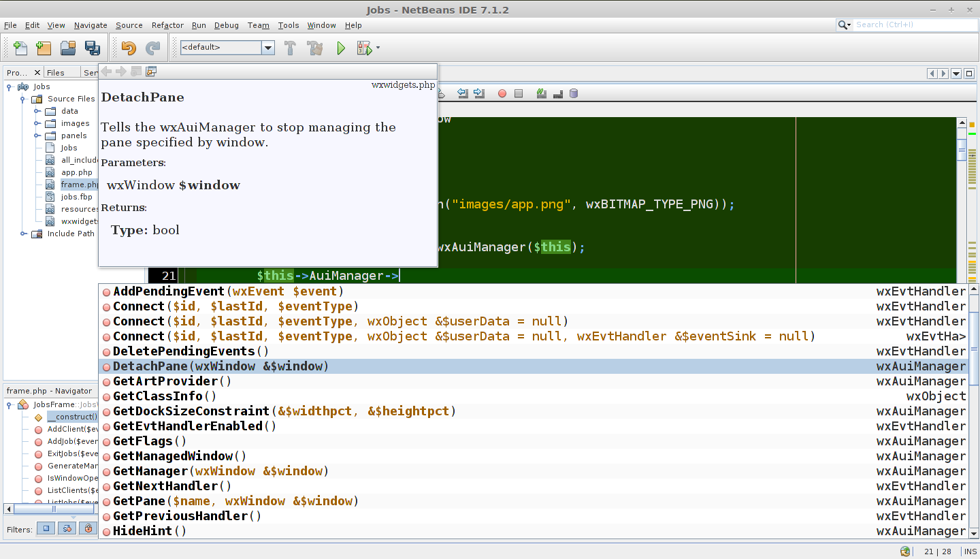Screen dimensions: 980x559
Task: Select DetachPane completion suggestion
Action: (x=534, y=366)
